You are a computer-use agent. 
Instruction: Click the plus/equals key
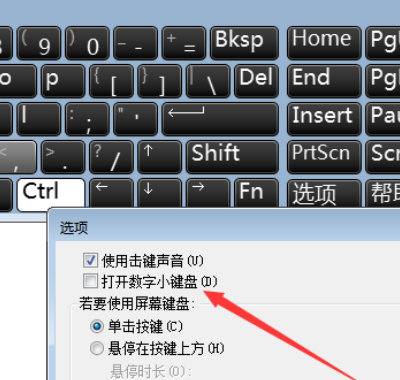(x=184, y=43)
